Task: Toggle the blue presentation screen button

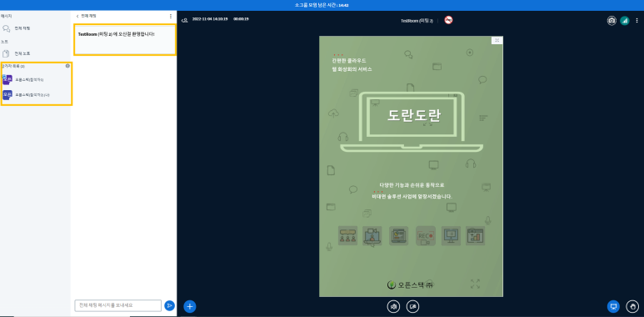Action: click(x=614, y=306)
